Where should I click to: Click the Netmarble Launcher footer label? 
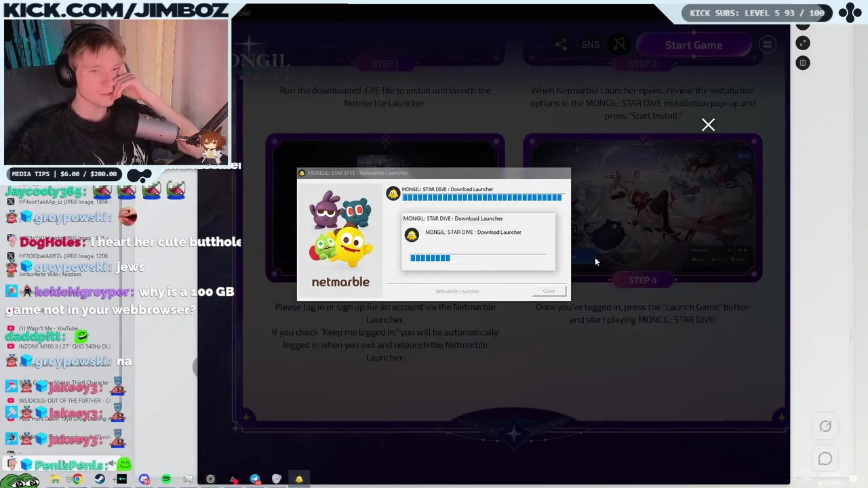point(457,291)
